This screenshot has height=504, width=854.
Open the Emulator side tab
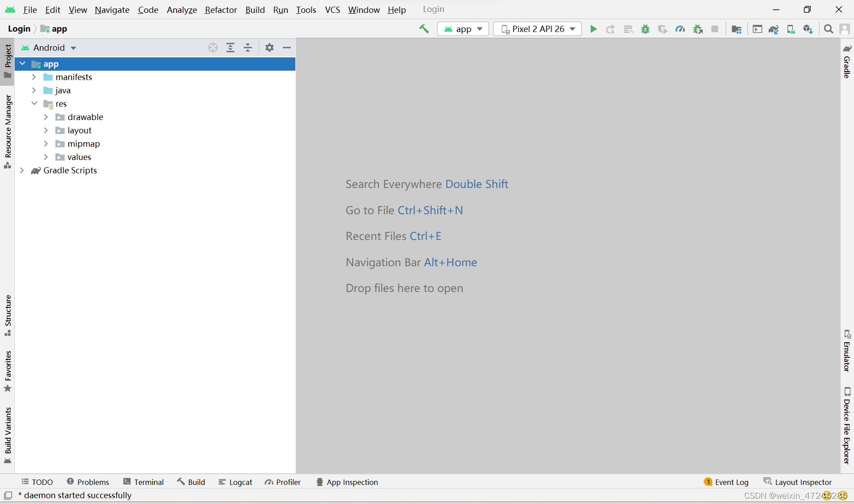[847, 351]
